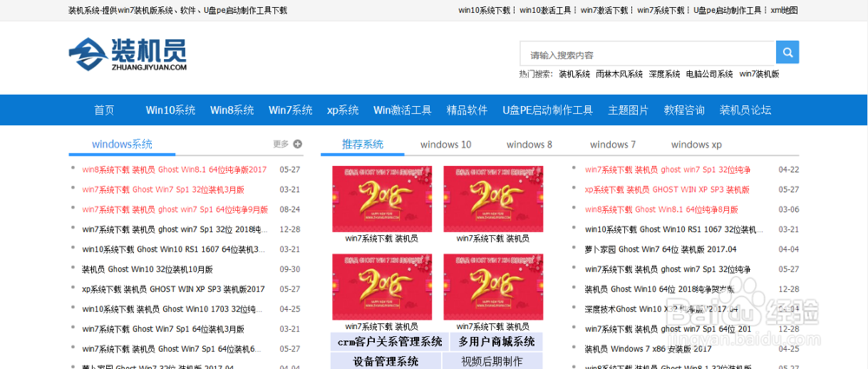Click the 更多 plus icon
Image resolution: width=868 pixels, height=369 pixels.
(298, 144)
